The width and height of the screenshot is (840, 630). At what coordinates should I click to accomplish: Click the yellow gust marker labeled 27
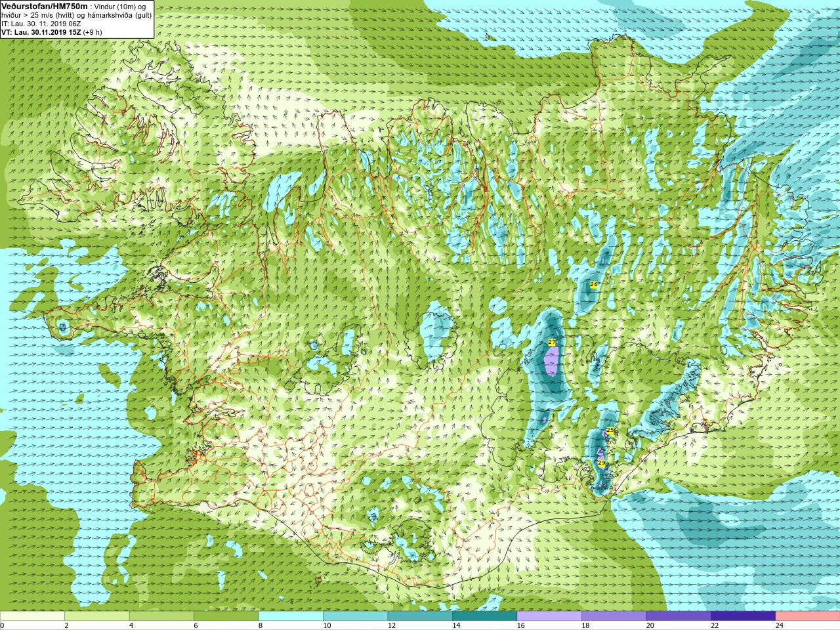[x=552, y=343]
